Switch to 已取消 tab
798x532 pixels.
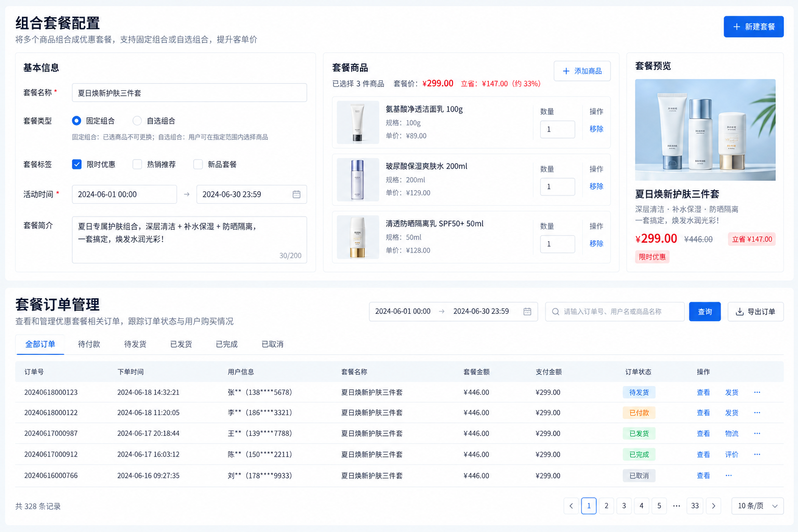[272, 344]
